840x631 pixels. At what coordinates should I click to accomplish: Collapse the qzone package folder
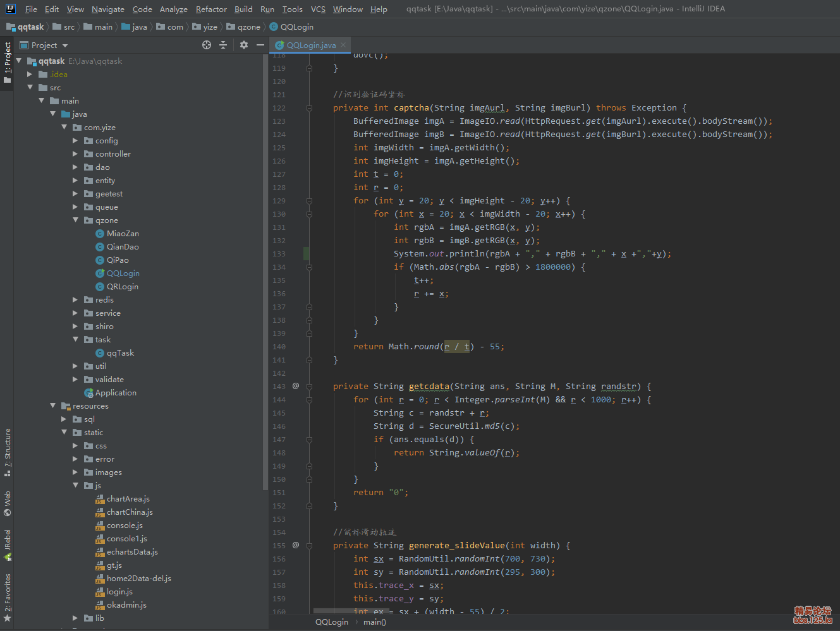[75, 220]
